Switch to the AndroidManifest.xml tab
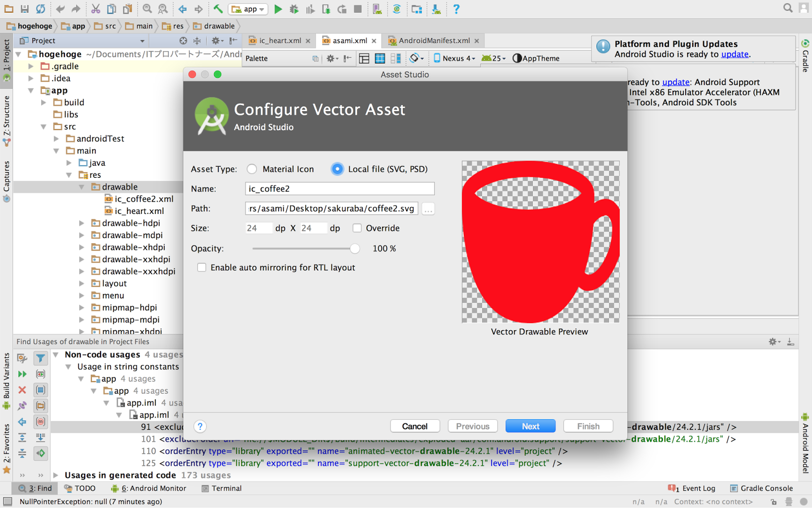 point(434,41)
